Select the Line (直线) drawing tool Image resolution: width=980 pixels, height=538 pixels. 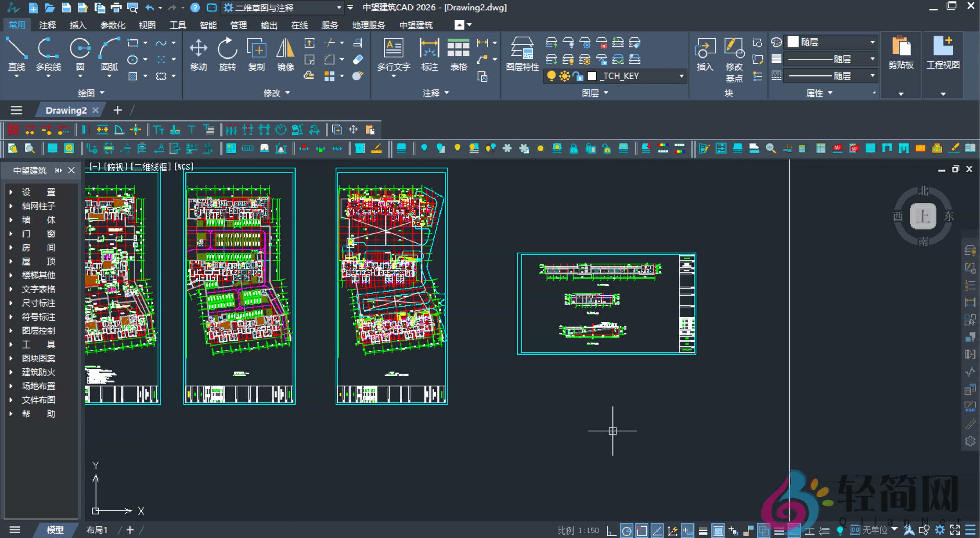16,50
